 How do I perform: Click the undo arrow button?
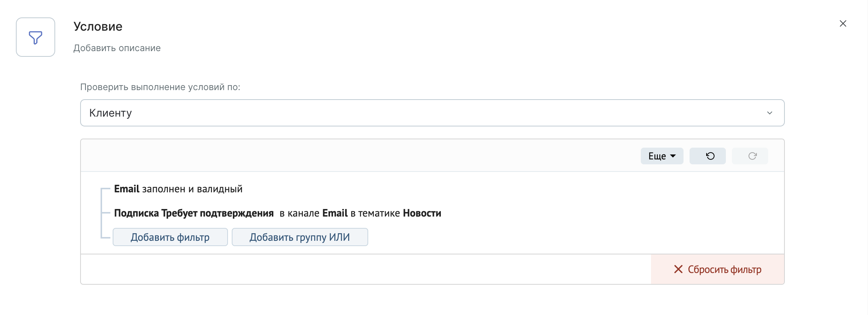click(x=707, y=156)
